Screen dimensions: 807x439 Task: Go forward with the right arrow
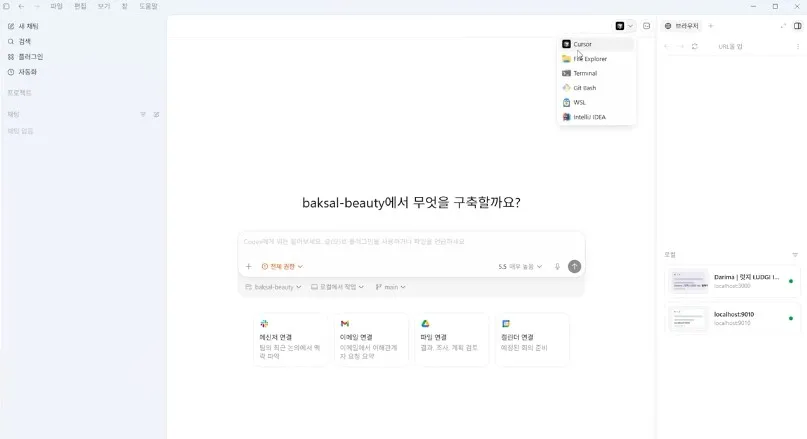37,6
